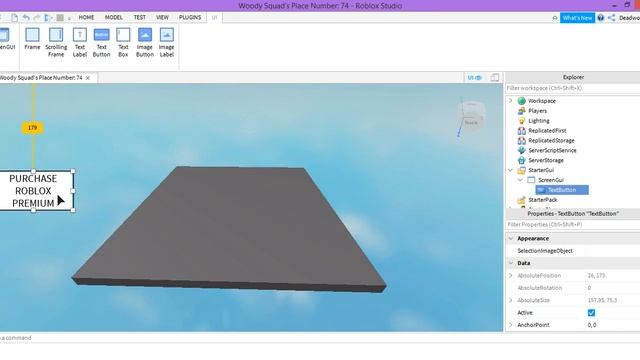
Task: Click the AnchorPoint value 0, 0
Action: click(x=592, y=325)
